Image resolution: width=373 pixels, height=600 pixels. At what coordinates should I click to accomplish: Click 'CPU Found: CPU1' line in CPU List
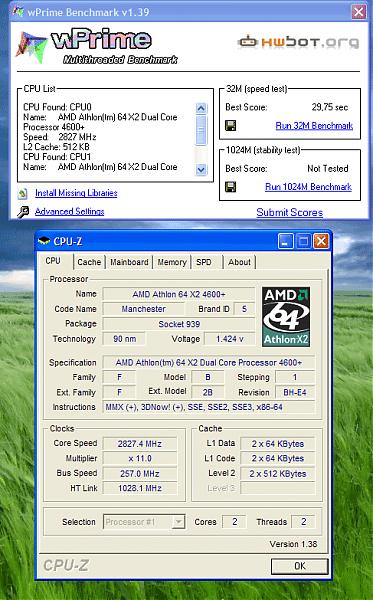tap(57, 157)
